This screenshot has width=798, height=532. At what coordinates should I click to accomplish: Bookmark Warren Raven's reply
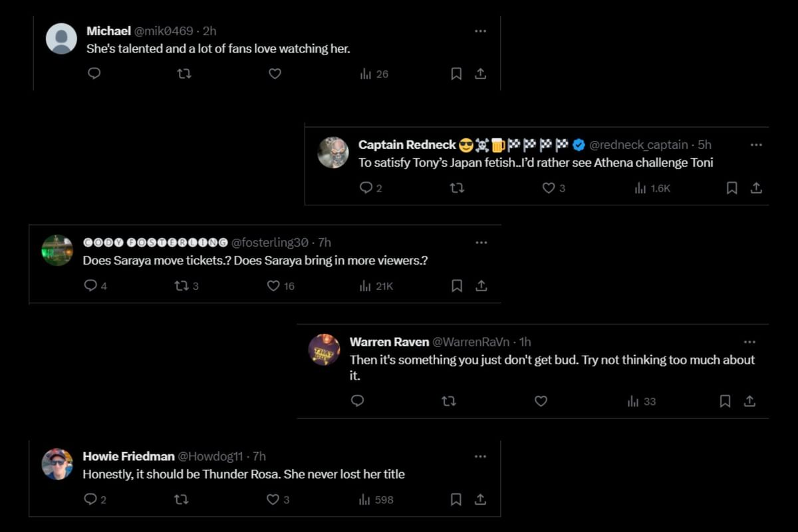pos(726,401)
